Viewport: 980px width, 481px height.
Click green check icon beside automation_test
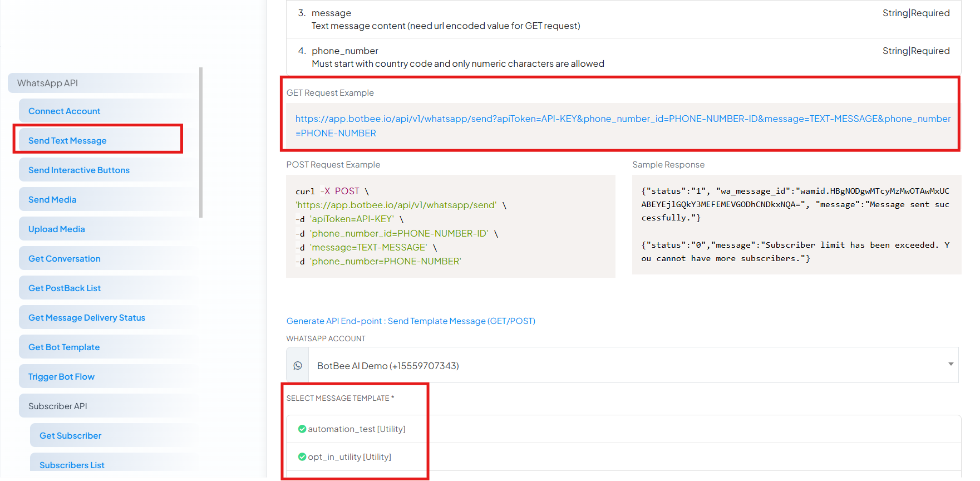click(302, 429)
